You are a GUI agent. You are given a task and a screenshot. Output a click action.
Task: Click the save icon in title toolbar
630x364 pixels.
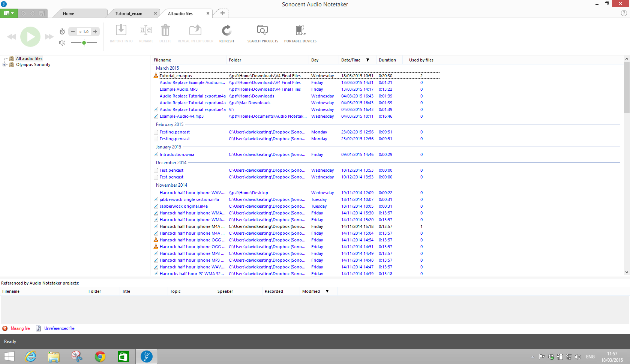click(x=42, y=13)
